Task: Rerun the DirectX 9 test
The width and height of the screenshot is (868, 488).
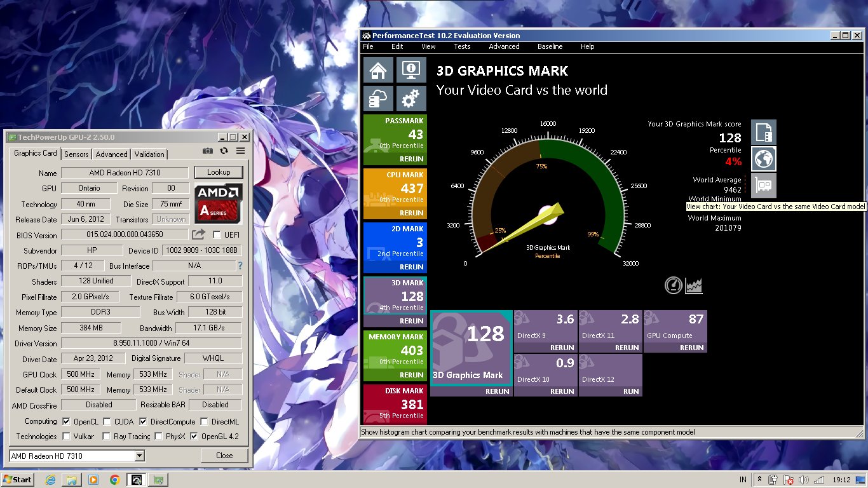Action: 562,348
